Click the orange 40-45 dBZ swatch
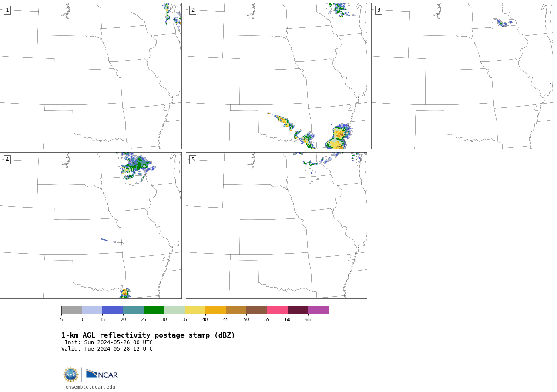 tap(215, 310)
